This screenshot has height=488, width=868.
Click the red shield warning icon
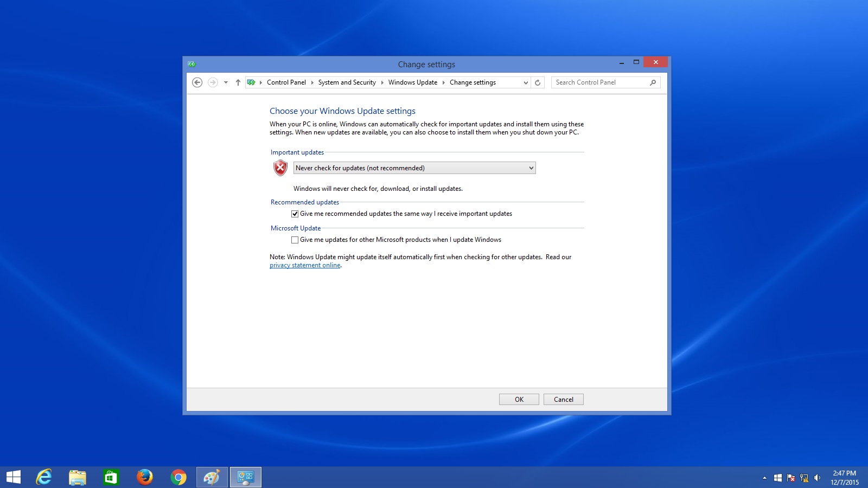(280, 168)
